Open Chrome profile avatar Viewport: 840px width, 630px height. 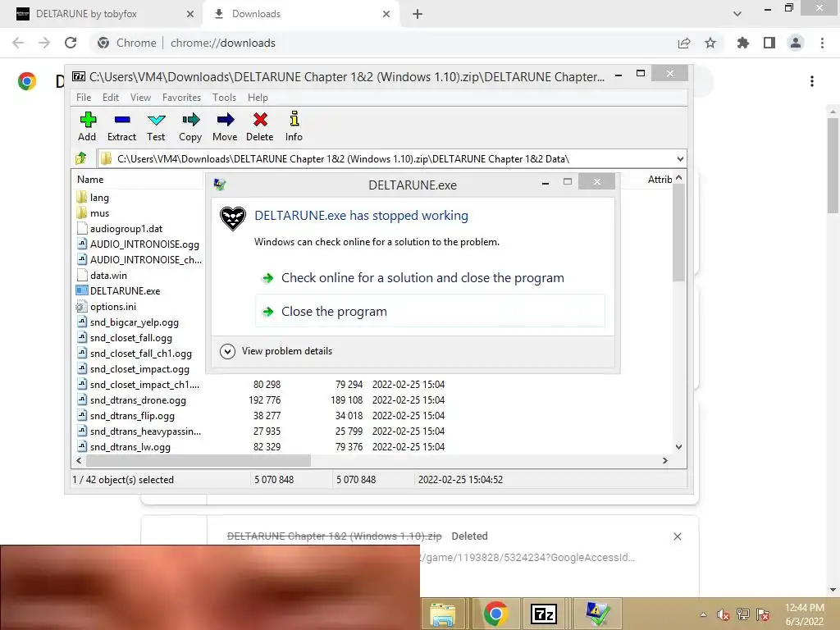coord(796,43)
